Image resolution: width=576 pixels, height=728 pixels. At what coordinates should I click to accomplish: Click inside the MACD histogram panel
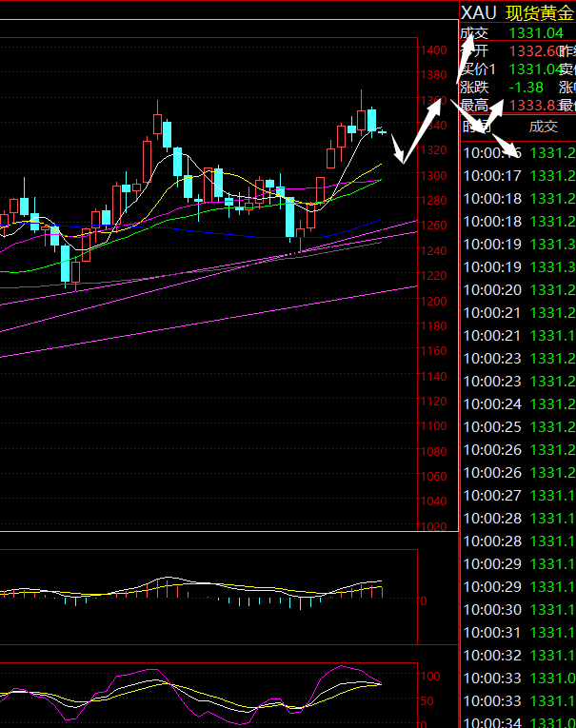(x=209, y=597)
